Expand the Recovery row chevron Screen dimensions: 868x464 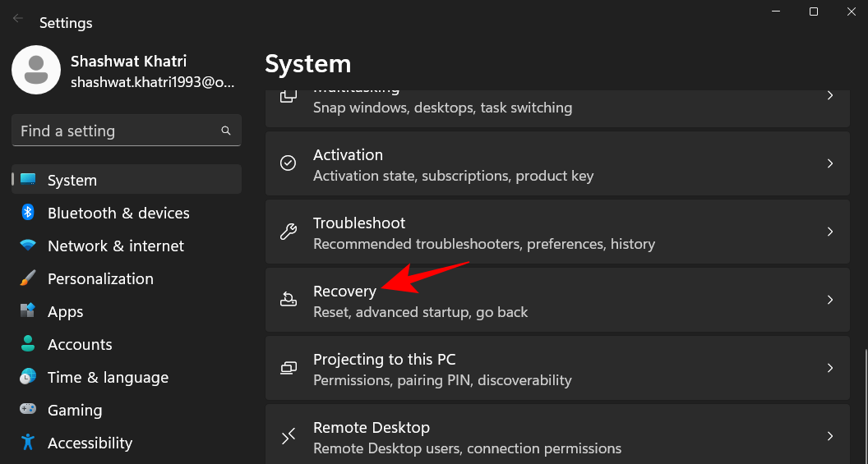tap(830, 300)
